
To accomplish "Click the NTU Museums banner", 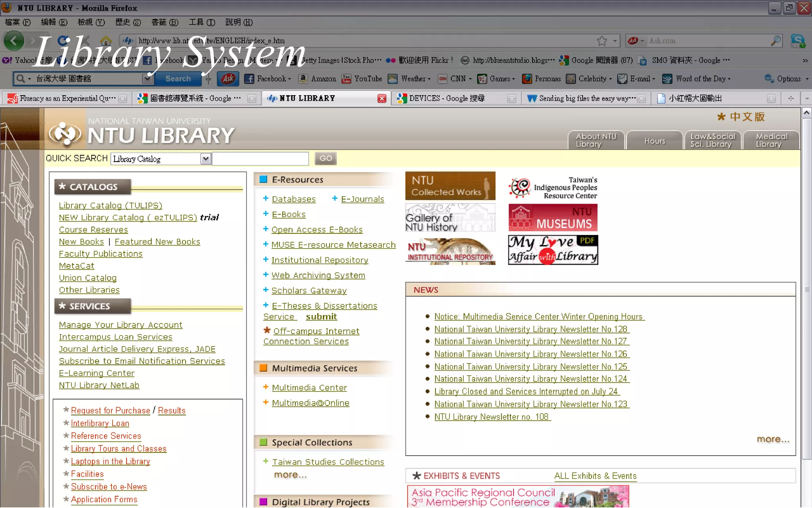I will 553,217.
